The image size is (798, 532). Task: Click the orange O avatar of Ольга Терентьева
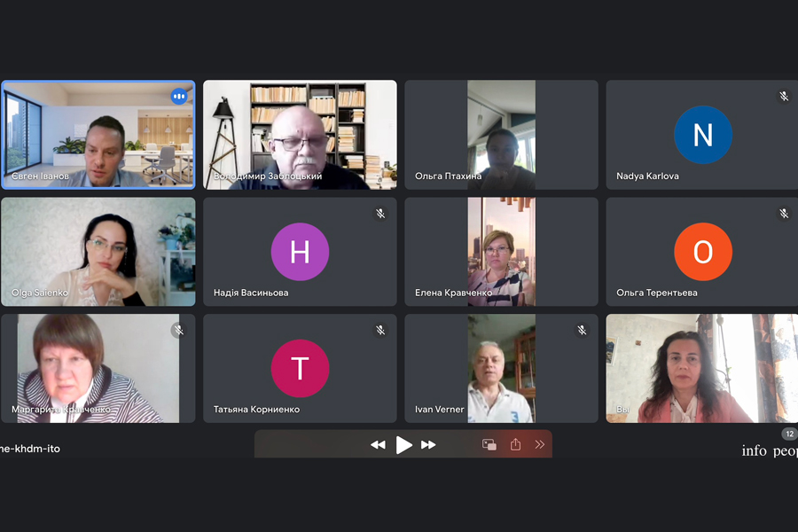pos(703,252)
